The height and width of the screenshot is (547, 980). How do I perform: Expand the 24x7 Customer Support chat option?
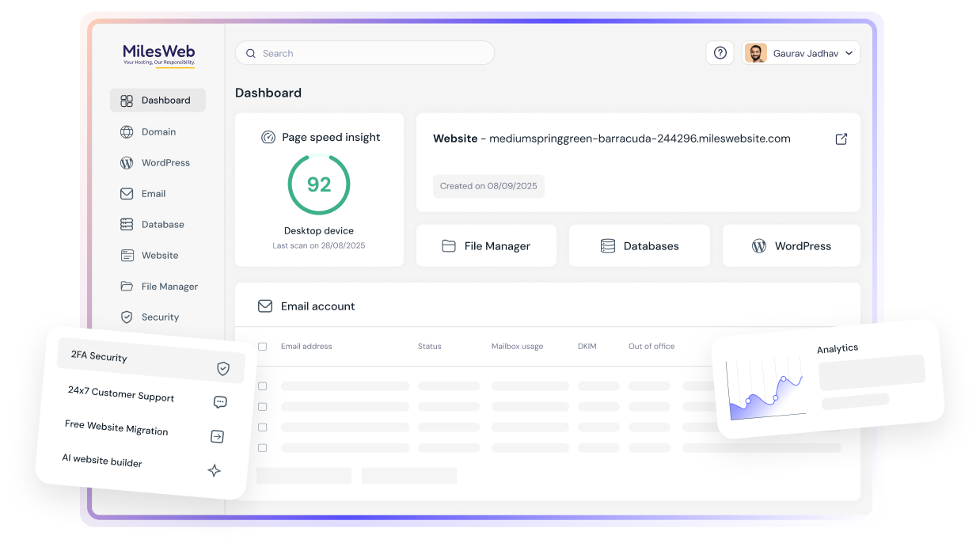click(x=219, y=402)
